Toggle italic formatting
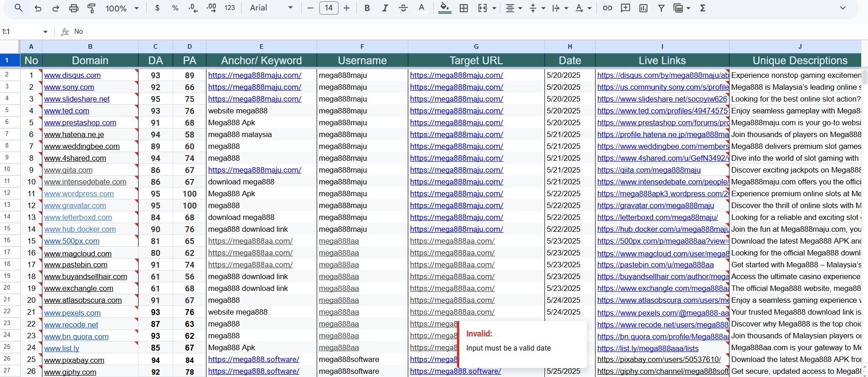This screenshot has width=868, height=377. click(x=385, y=8)
